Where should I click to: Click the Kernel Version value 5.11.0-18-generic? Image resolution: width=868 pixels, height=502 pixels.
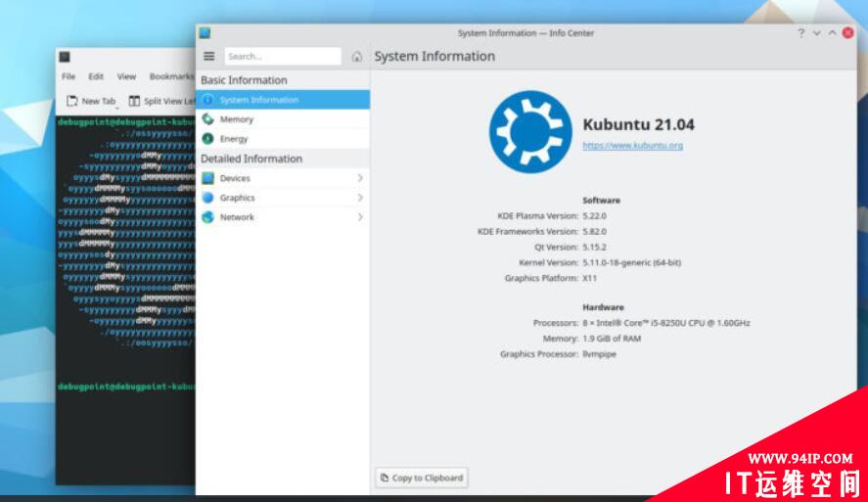coord(631,262)
